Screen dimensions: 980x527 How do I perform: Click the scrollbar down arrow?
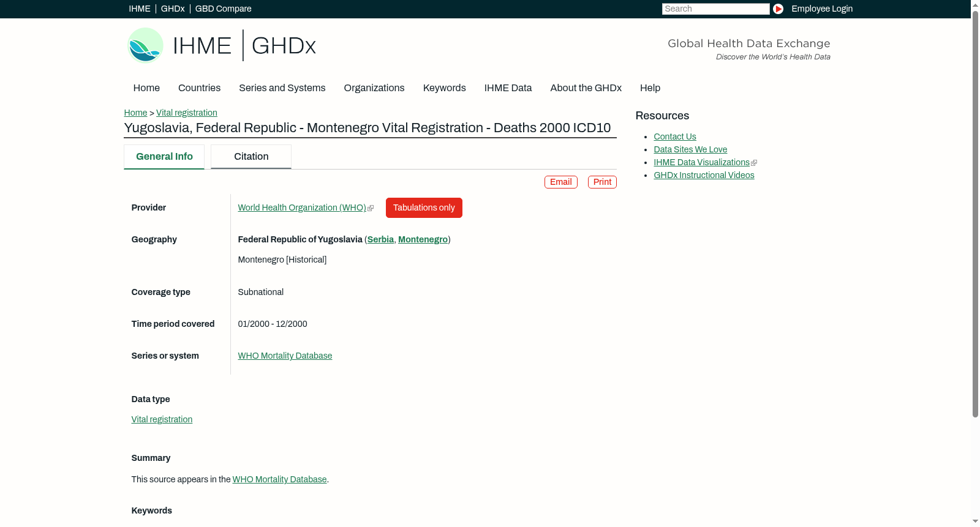pos(976,522)
